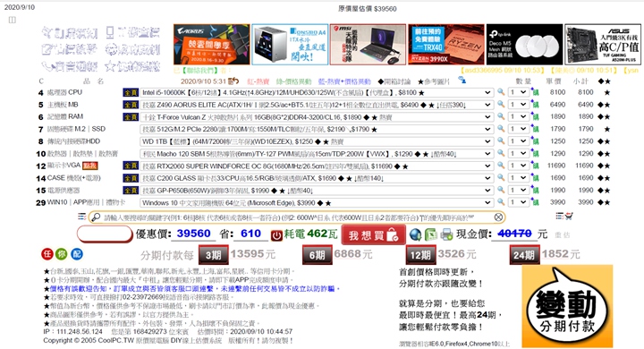
Task: Click the magnifier icon in the WIN10 row
Action: point(501,202)
